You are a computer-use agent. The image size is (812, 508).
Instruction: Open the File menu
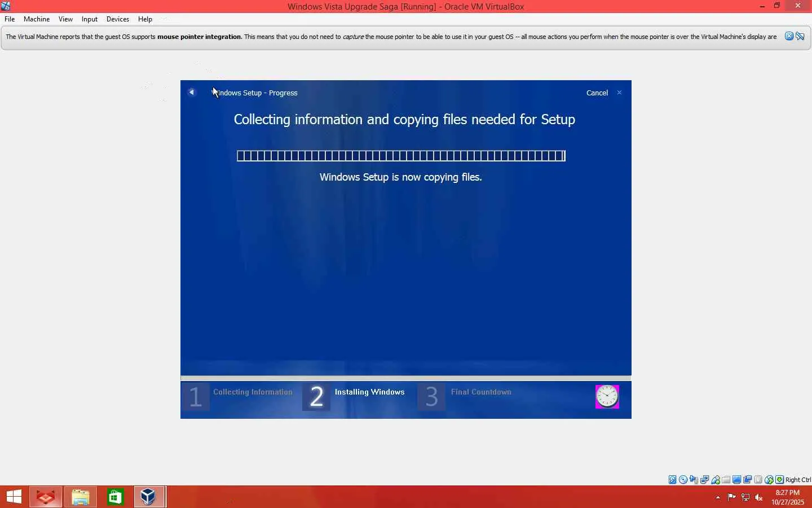point(10,19)
